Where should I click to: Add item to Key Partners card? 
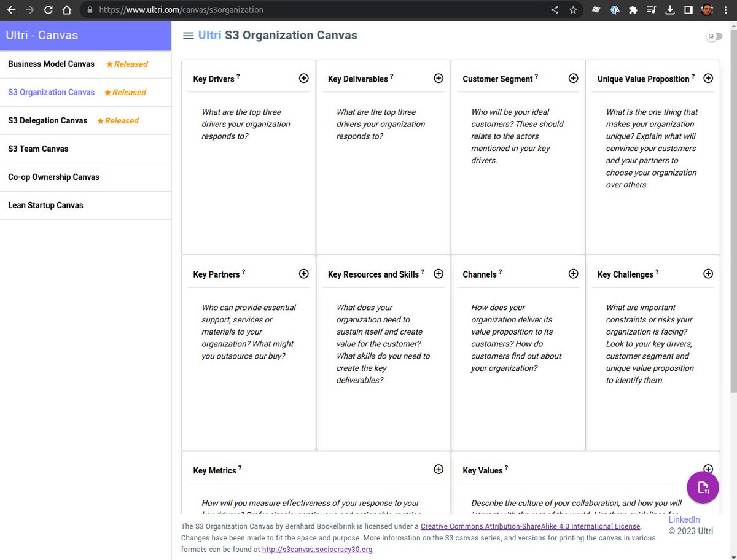coord(303,274)
